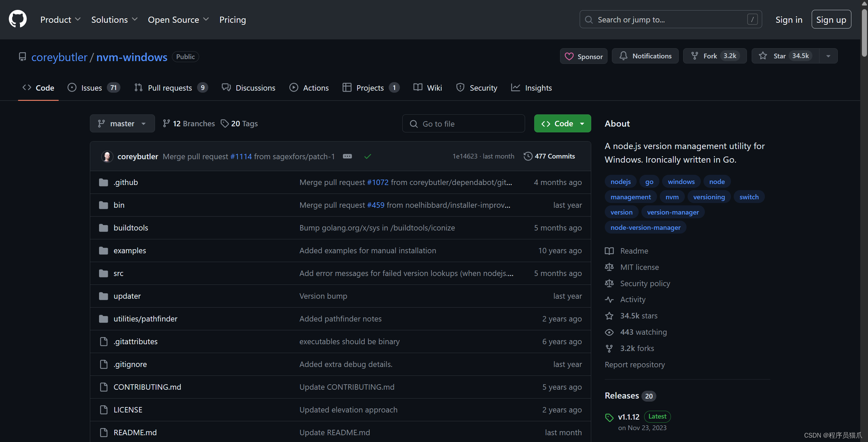The height and width of the screenshot is (442, 868).
Task: Open Releases 20 heading link
Action: 630,396
